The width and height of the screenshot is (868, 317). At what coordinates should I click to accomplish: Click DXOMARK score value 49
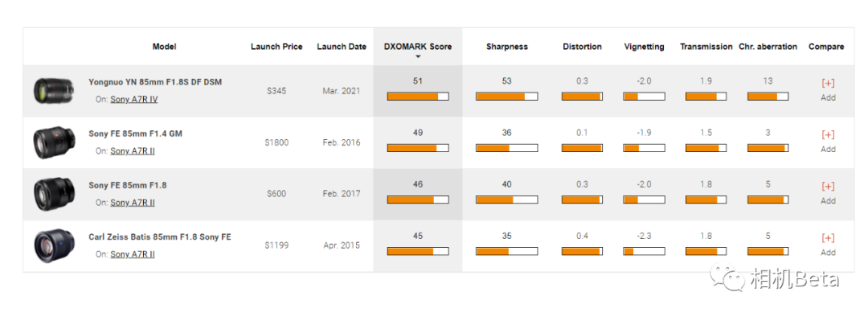418,133
